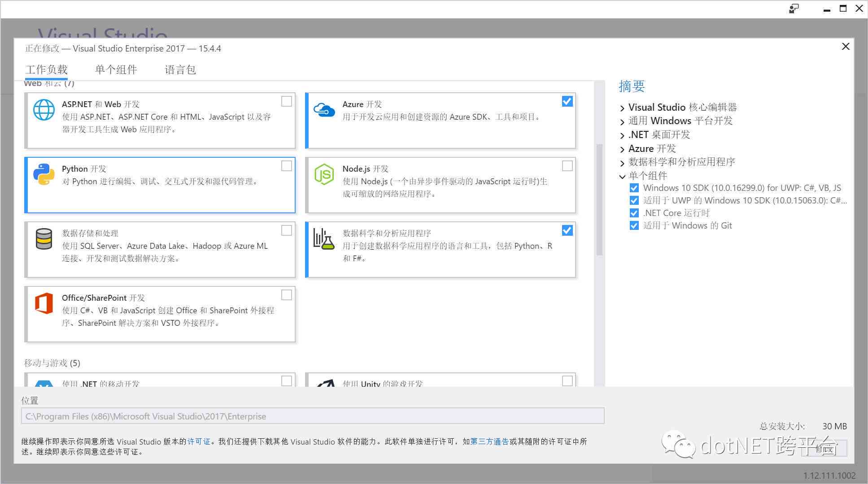Switch to 语言包 tab
Image resolution: width=868 pixels, height=484 pixels.
coord(180,69)
